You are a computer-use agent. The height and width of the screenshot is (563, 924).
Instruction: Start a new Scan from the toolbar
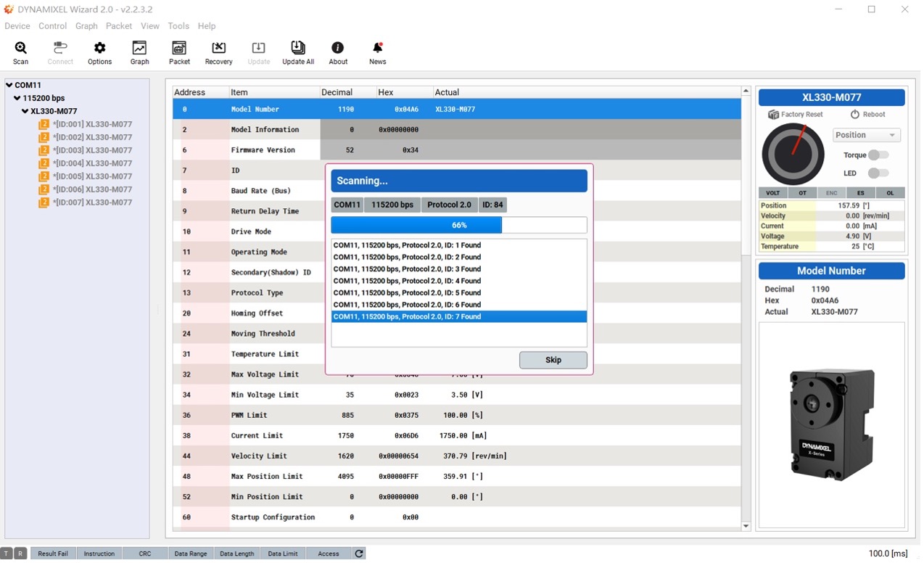pos(20,52)
